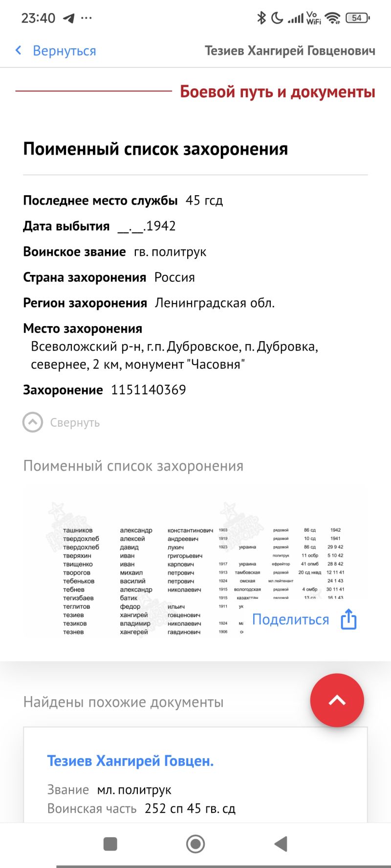Viewport: 391px width, 868px height.
Task: Tap the Захоронение number 1151140369
Action: point(149,390)
